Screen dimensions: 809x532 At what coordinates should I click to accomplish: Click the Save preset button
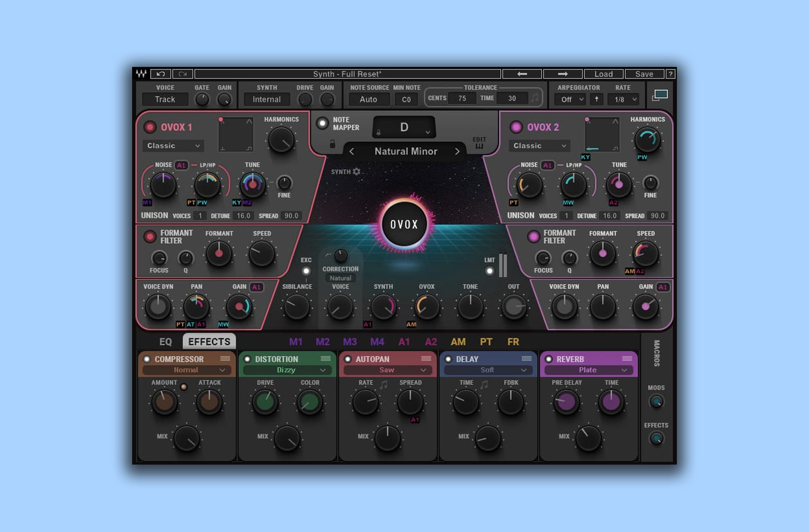coord(644,74)
